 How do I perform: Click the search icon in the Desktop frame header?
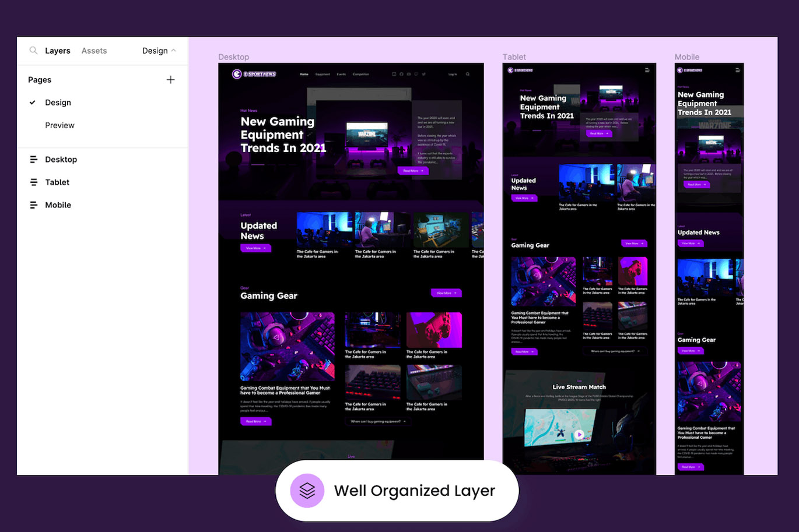click(x=467, y=74)
